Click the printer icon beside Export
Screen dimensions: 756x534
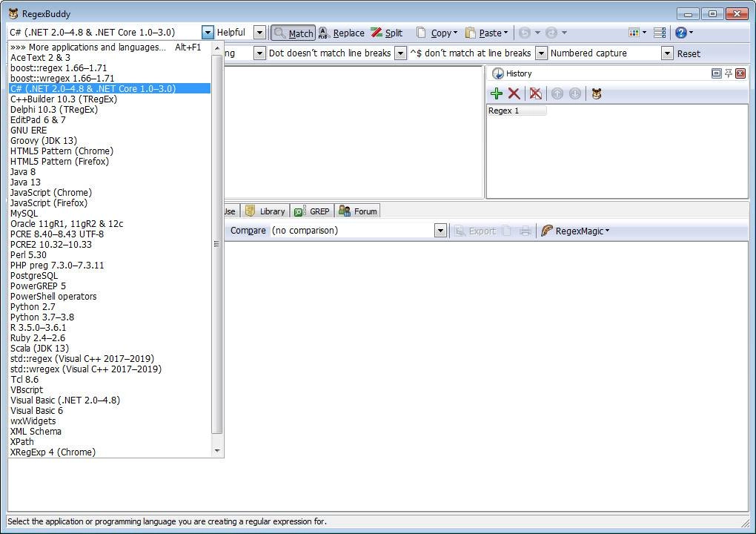pos(525,231)
